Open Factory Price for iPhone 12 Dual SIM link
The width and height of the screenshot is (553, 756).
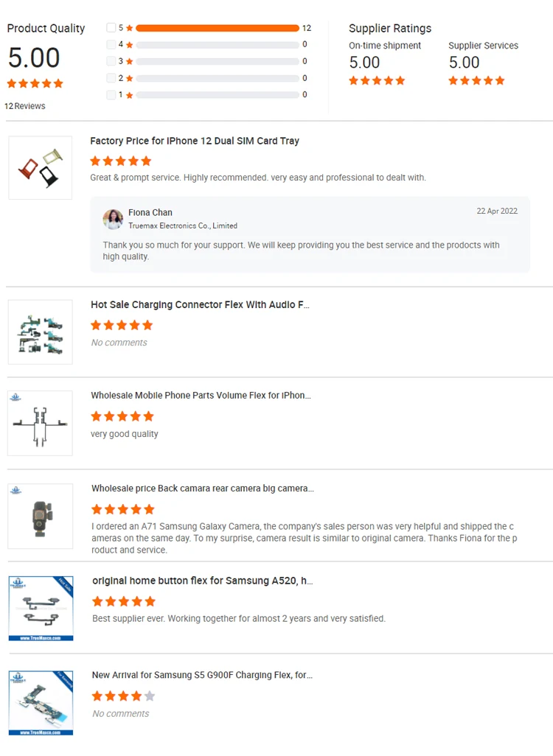(x=195, y=141)
